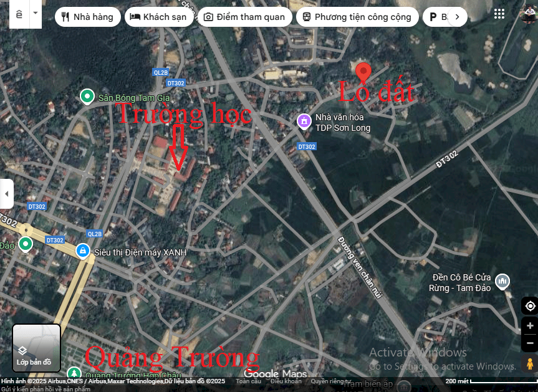Select the Nhà hàng category chip
This screenshot has height=392, width=538.
87,17
